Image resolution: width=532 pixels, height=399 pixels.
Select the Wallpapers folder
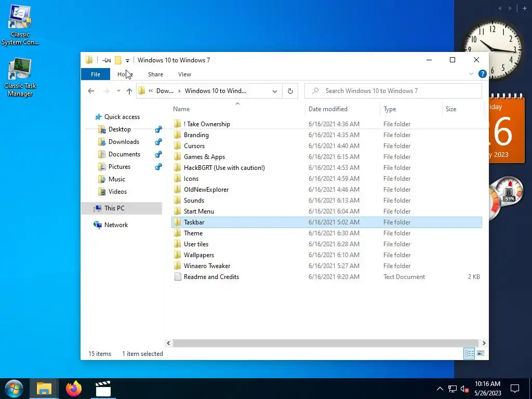[326, 255]
